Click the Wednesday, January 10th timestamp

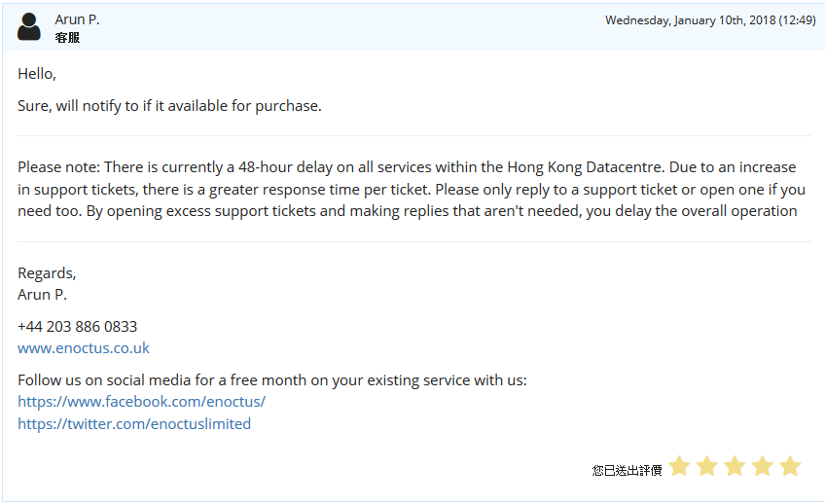tap(709, 19)
